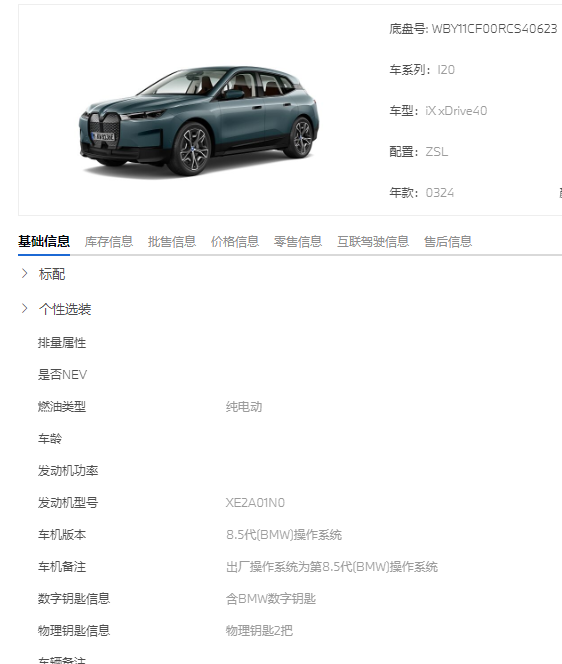Click the BMW iX vehicle image
This screenshot has height=664, width=562.
pos(199,121)
